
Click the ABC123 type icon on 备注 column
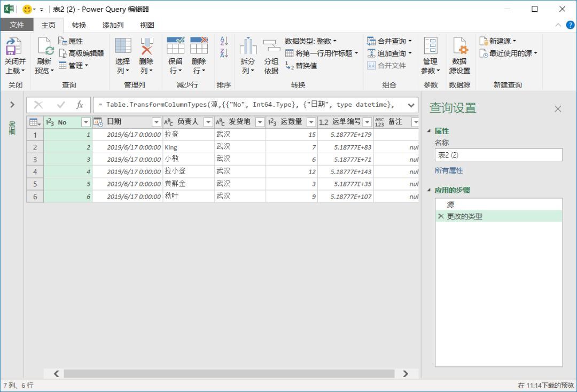coord(379,122)
